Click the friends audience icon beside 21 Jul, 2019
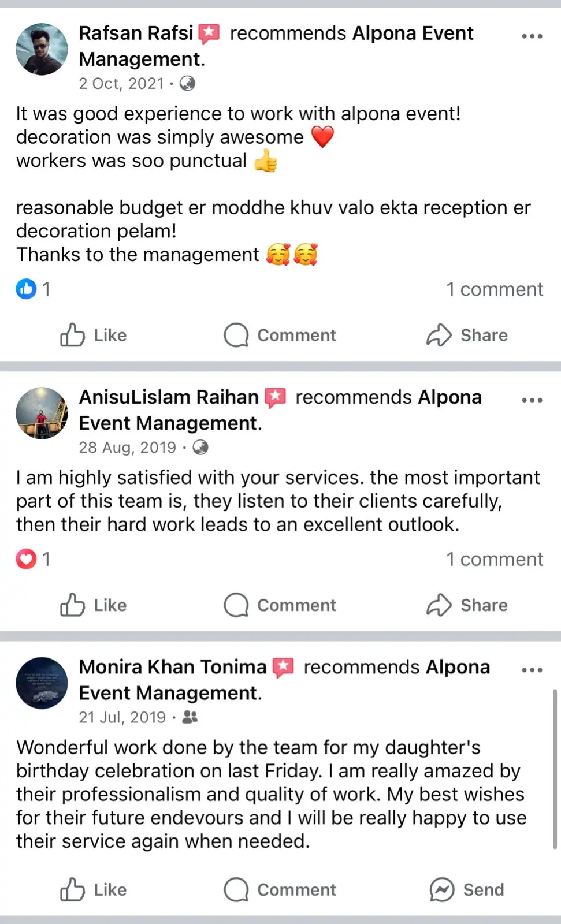This screenshot has width=561, height=924. pyautogui.click(x=190, y=717)
